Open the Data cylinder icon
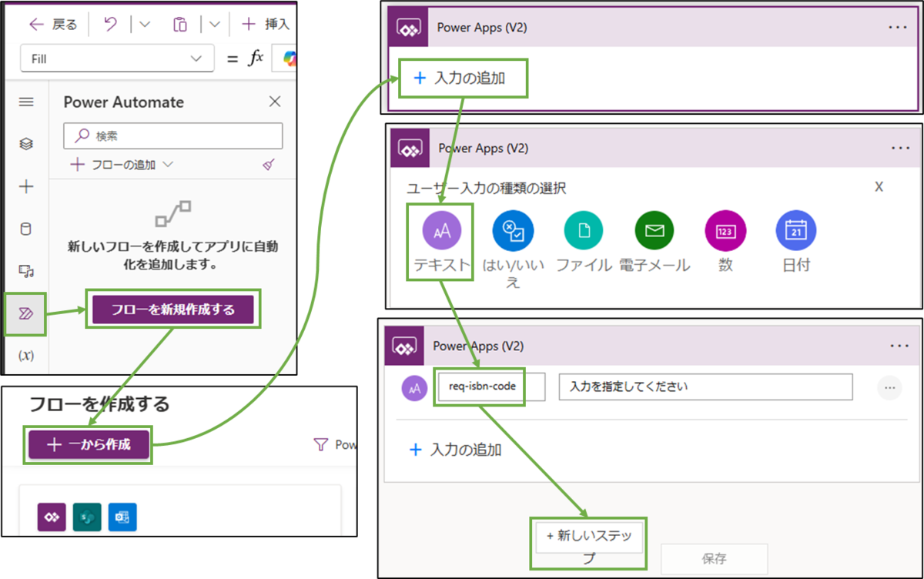 (x=26, y=229)
